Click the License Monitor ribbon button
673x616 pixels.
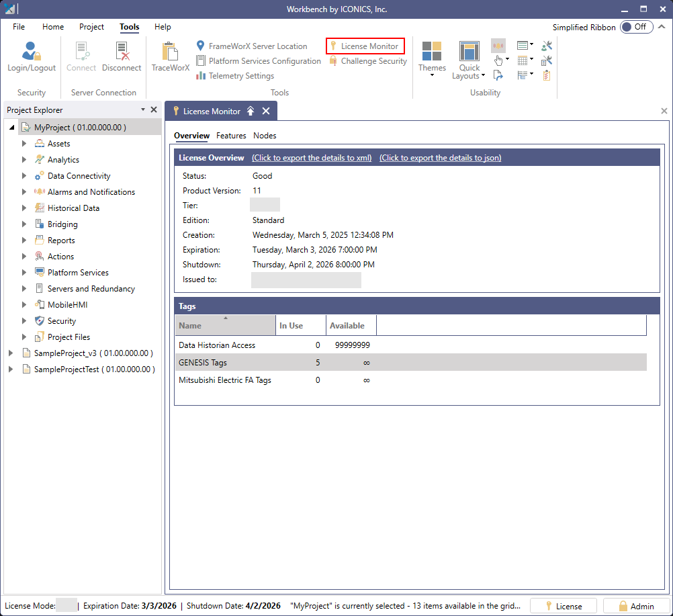365,46
